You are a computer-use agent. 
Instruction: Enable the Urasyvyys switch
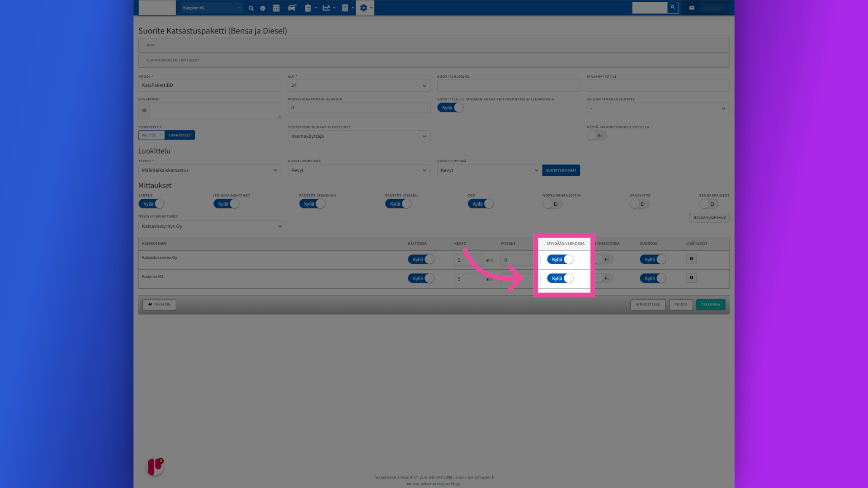pyautogui.click(x=639, y=204)
